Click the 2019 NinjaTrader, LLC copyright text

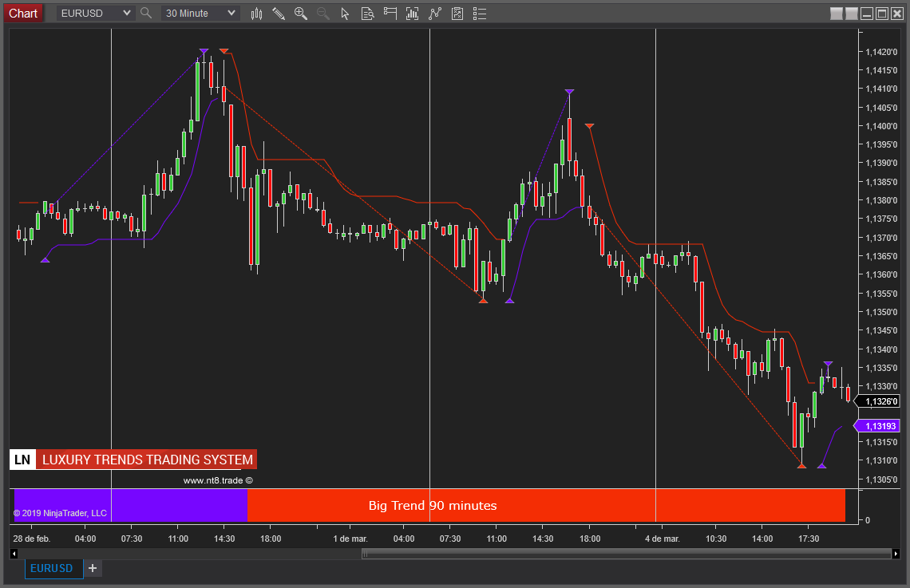60,513
